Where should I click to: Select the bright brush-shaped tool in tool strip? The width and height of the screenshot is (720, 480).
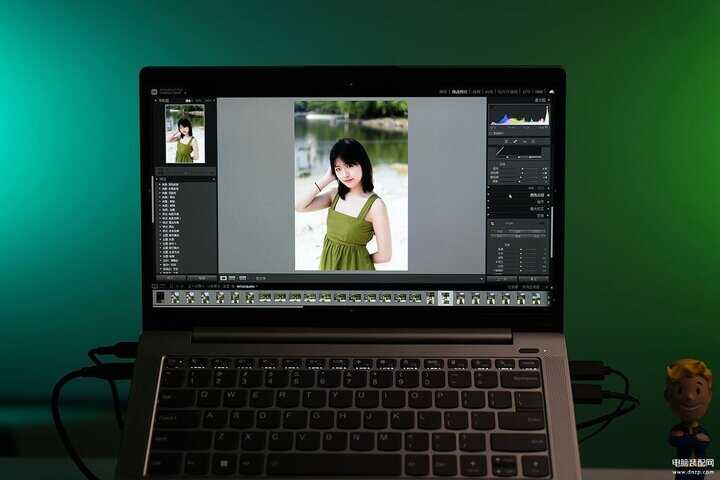[515, 141]
